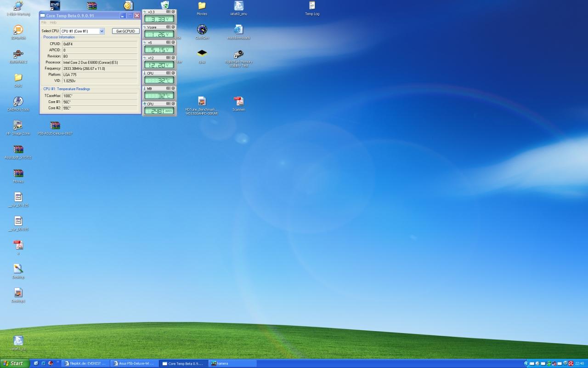Select the mustdownloads shortcut icon
The height and width of the screenshot is (368, 588).
point(239,32)
